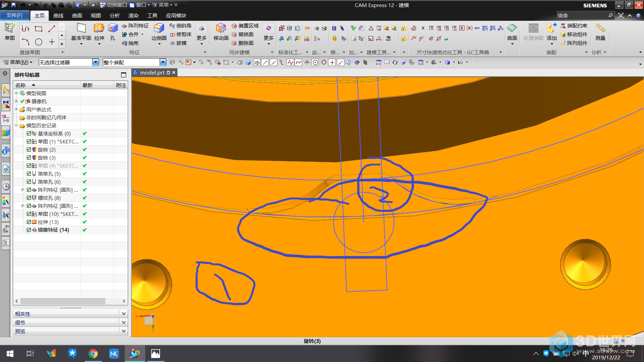Click the 切换窗口 switch window button
This screenshot has height=362, width=644.
[114, 5]
